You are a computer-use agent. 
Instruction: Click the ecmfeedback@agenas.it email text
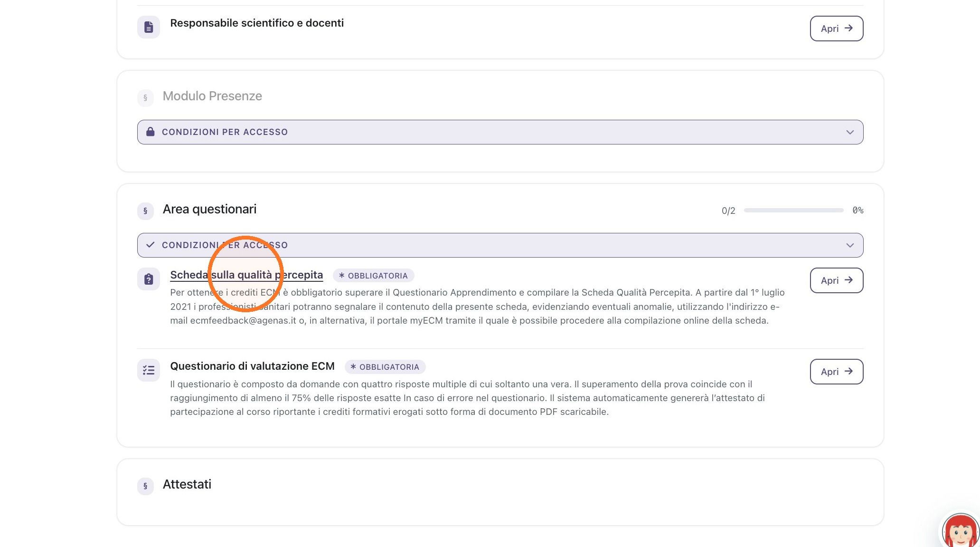(x=243, y=320)
